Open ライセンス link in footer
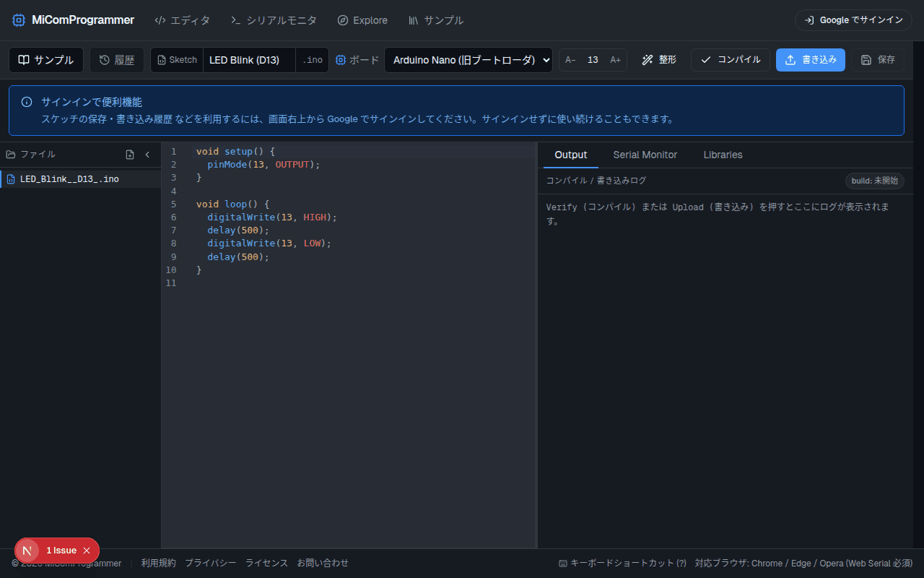Image resolution: width=924 pixels, height=578 pixels. (x=266, y=563)
